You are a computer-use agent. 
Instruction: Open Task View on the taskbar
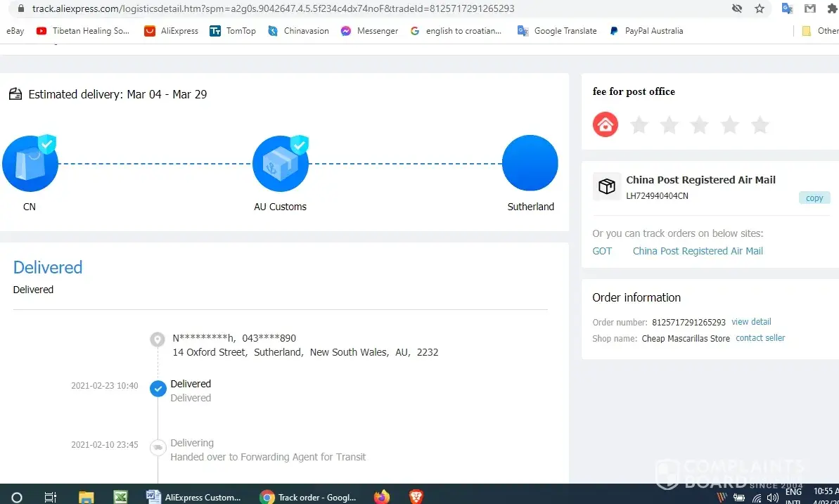(x=51, y=497)
